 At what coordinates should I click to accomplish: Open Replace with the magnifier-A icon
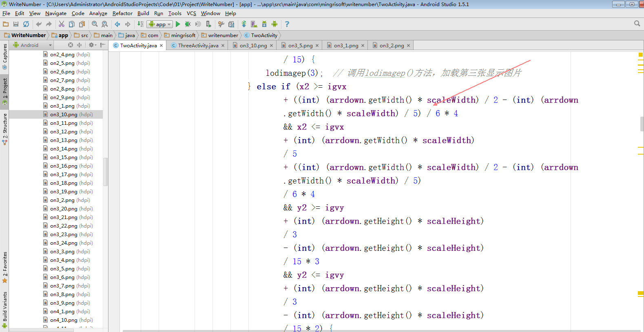[105, 24]
